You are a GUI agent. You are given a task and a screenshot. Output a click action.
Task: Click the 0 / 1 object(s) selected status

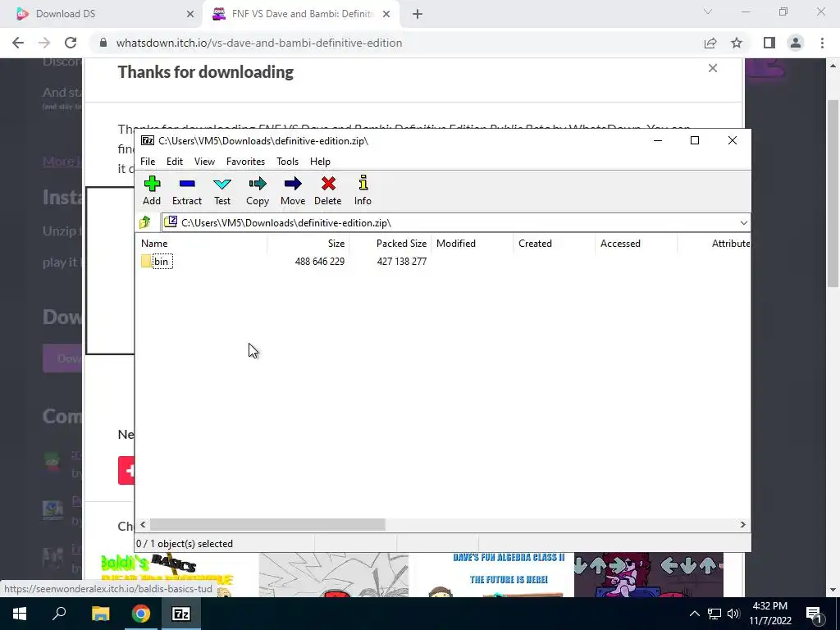[185, 543]
